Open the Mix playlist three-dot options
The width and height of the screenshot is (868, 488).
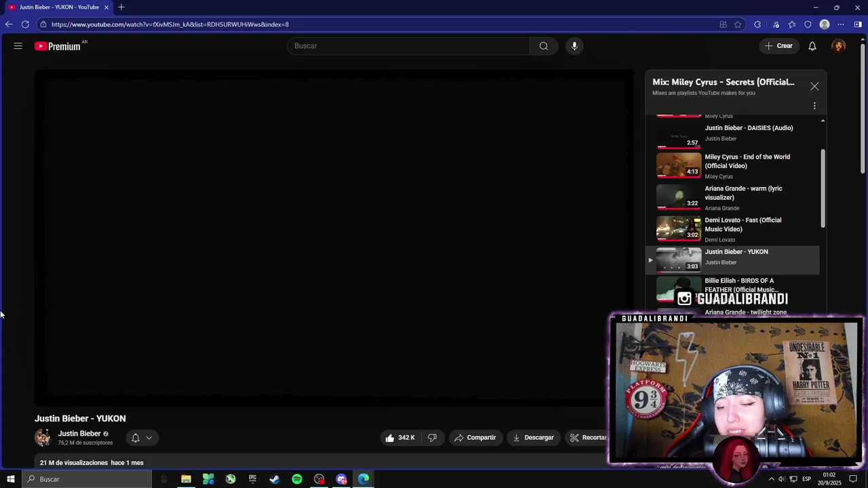click(x=814, y=106)
